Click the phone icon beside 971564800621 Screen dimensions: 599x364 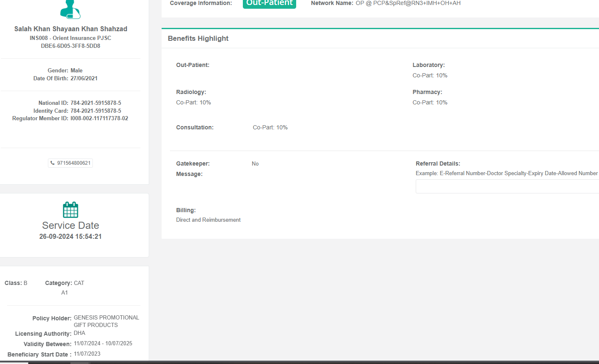pyautogui.click(x=52, y=163)
